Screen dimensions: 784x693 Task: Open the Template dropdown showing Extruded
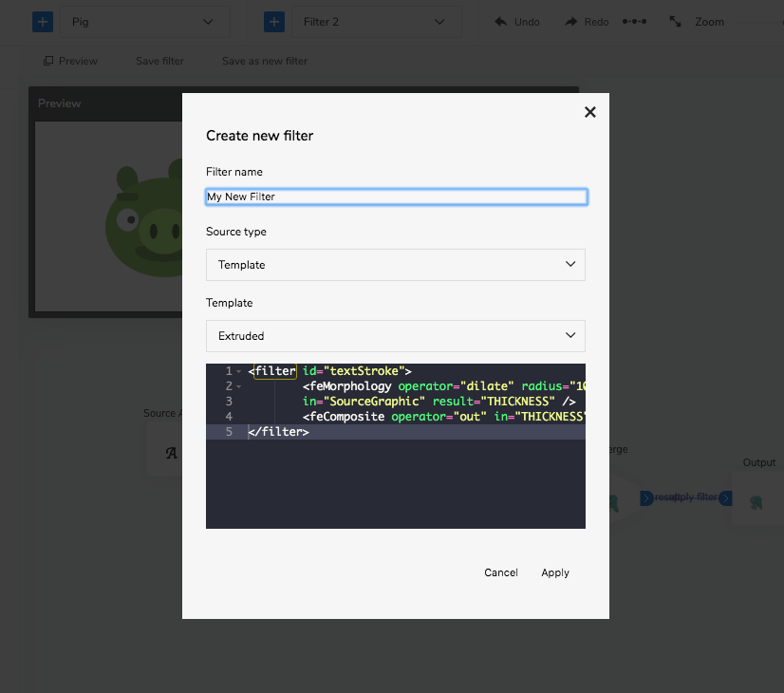point(395,336)
